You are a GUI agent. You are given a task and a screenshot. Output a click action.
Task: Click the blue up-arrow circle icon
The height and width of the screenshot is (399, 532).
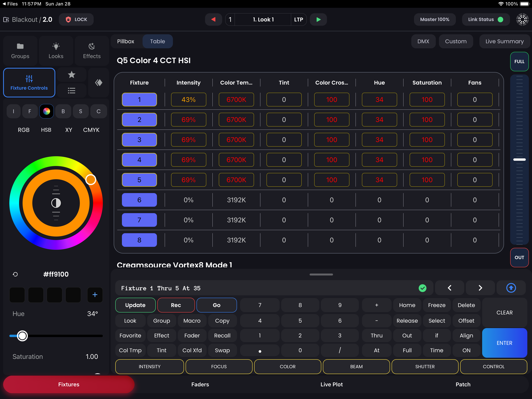511,288
